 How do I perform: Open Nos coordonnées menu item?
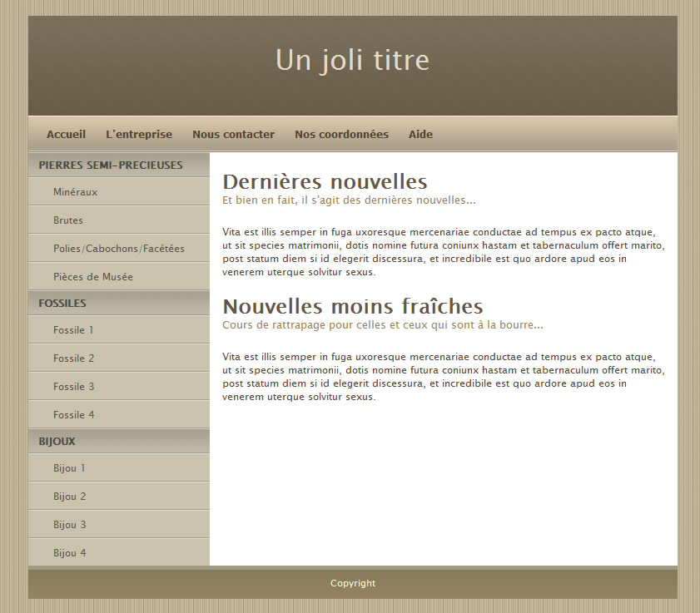(341, 134)
